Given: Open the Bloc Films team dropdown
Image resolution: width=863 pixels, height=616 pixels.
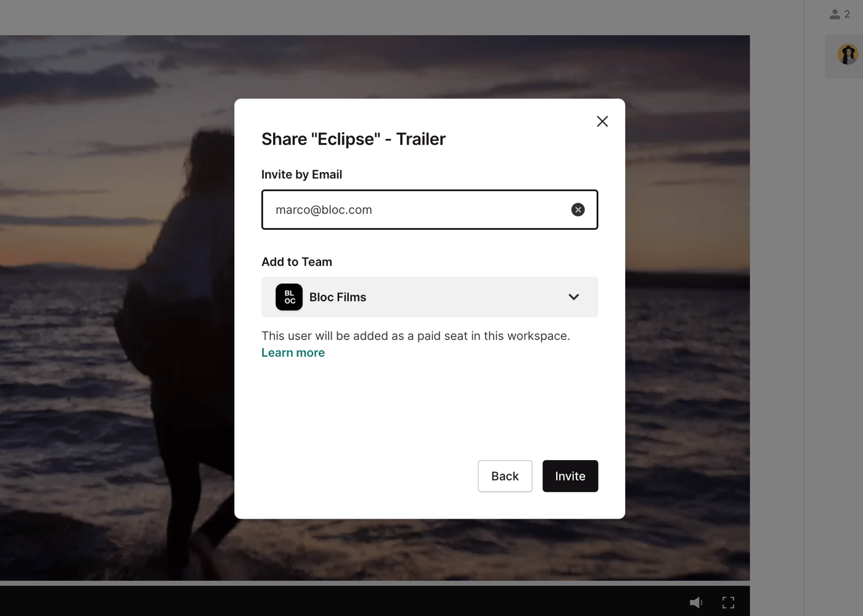Looking at the screenshot, I should [429, 297].
